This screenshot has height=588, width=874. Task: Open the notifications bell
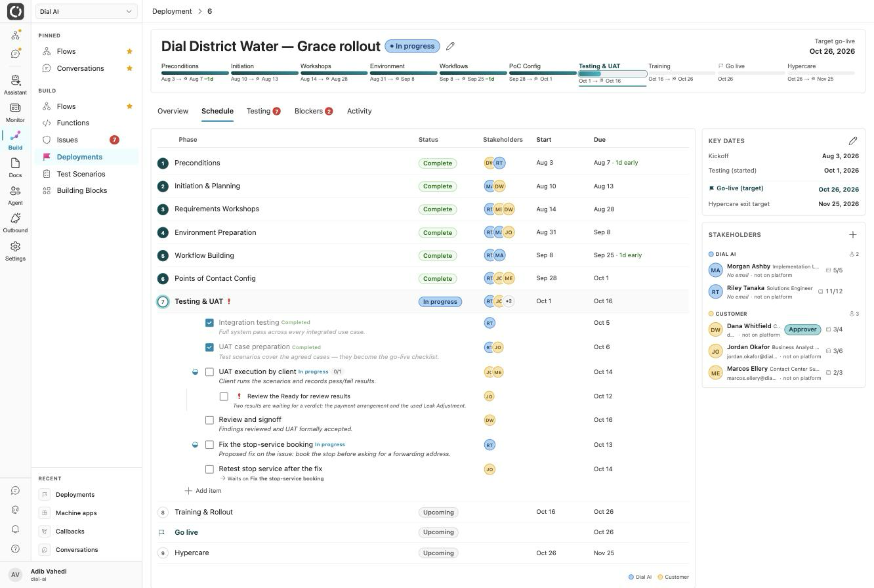tap(15, 530)
